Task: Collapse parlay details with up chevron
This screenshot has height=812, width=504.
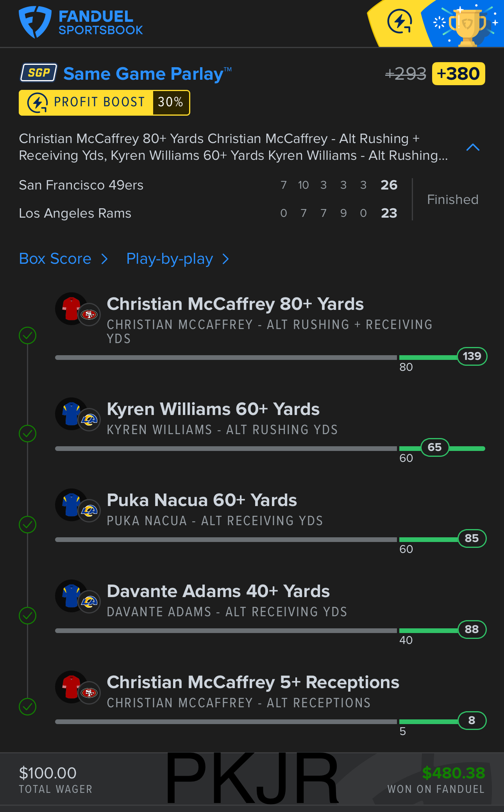Action: [x=473, y=147]
